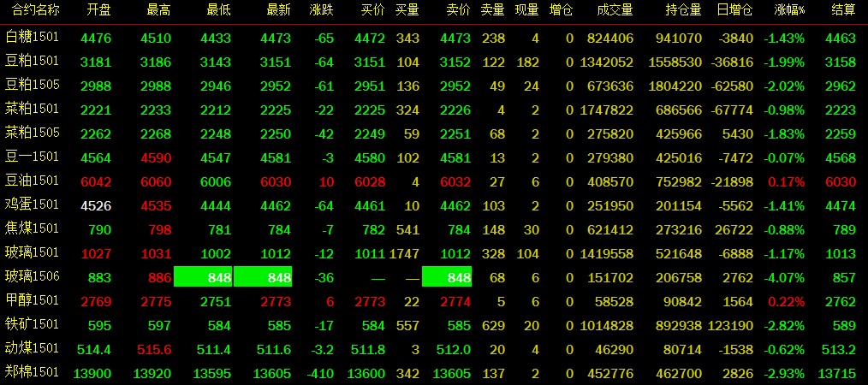Viewport: 868px width, 385px height.
Task: Click the 现量 column header
Action: (x=527, y=10)
